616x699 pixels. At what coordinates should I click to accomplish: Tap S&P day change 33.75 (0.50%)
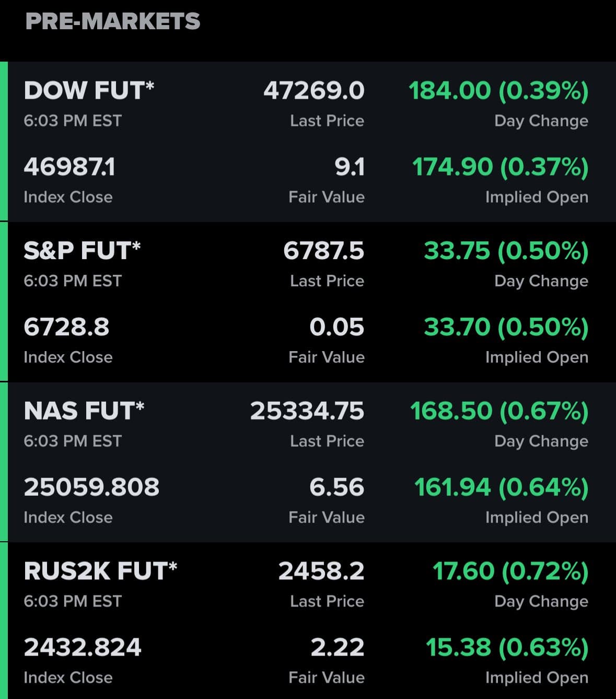click(506, 250)
